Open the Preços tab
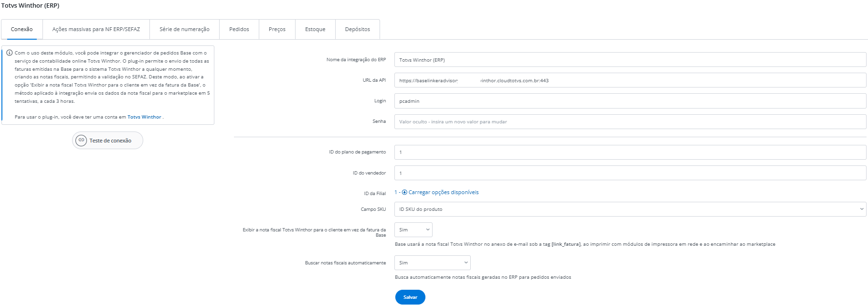This screenshot has width=868, height=306. [277, 29]
